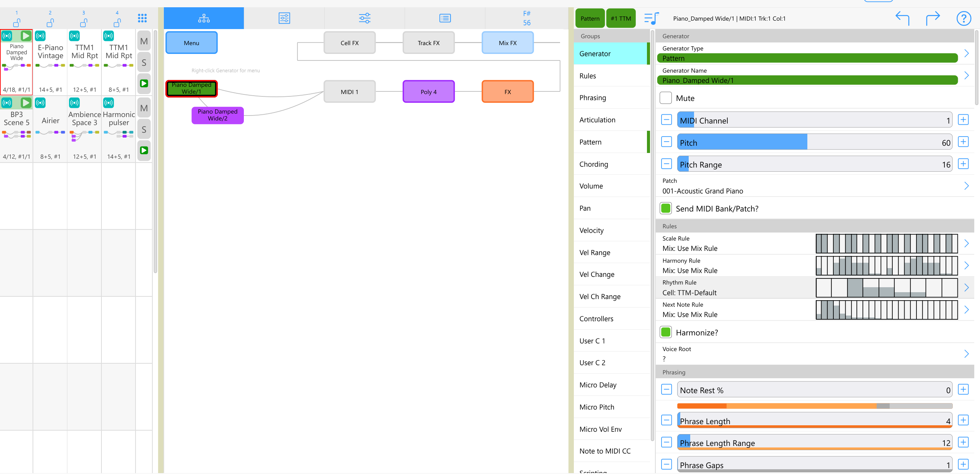Click the Poly 4 node

point(428,92)
